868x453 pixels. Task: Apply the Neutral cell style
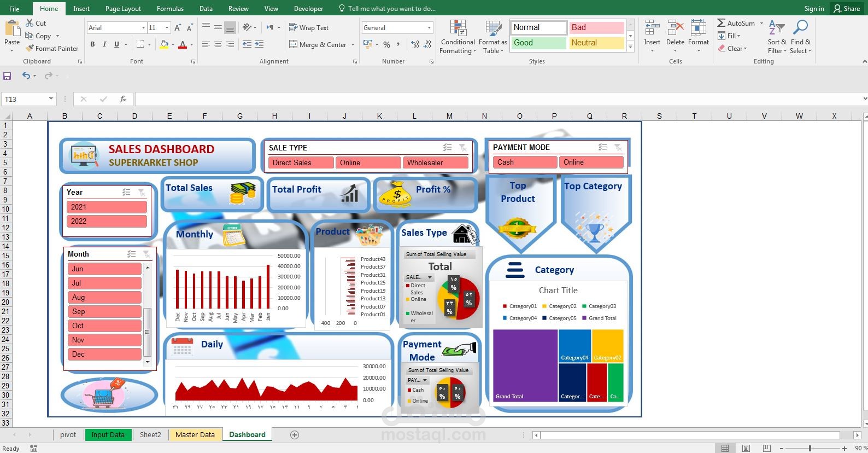coord(596,43)
